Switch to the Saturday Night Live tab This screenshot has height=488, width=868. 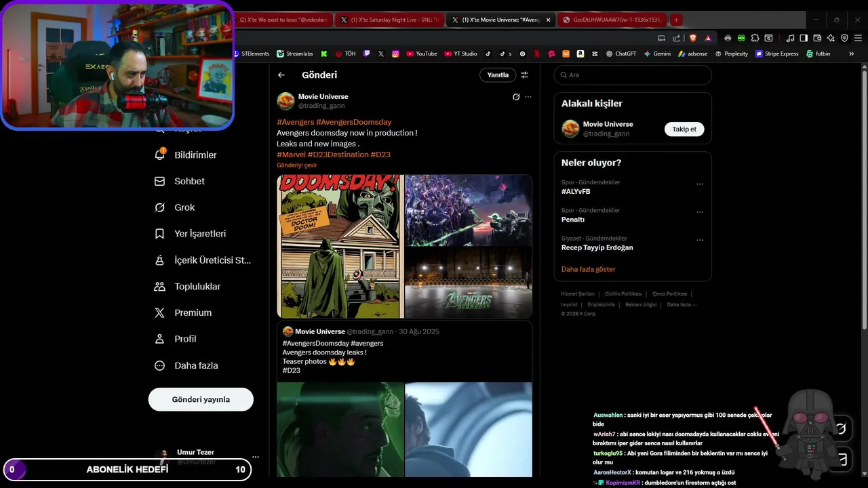coord(389,20)
